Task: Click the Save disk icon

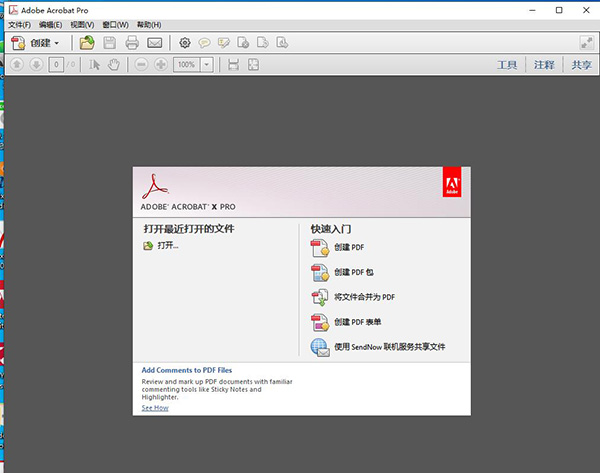Action: 109,43
